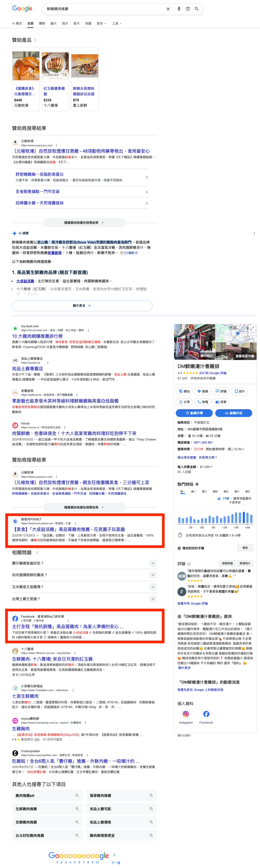Screen dimensions: 260x868
Task: Click 傳送 to send to phone
Action: pos(245,548)
